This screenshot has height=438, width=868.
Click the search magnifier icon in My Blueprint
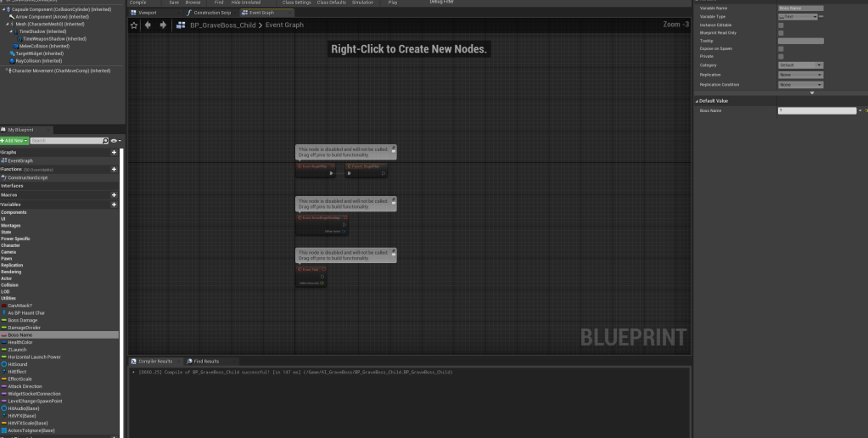(x=105, y=140)
